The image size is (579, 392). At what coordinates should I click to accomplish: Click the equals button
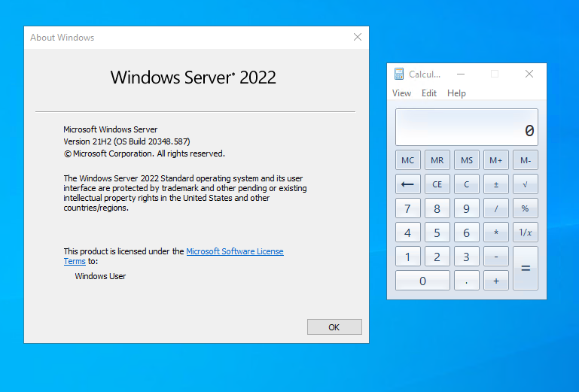click(x=526, y=269)
